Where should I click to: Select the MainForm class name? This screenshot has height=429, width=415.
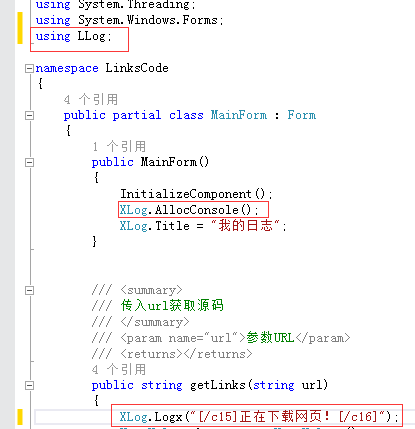point(239,115)
